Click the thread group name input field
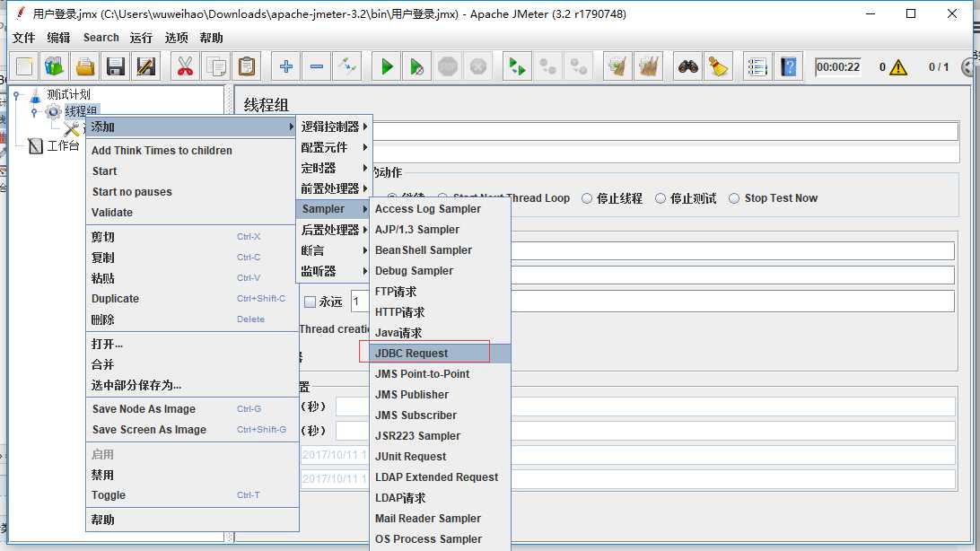This screenshot has height=551, width=980. click(665, 131)
